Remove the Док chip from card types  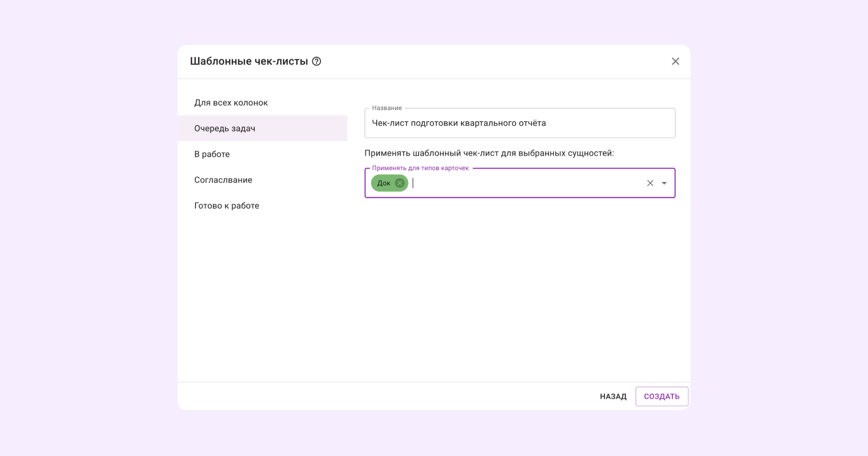click(400, 183)
